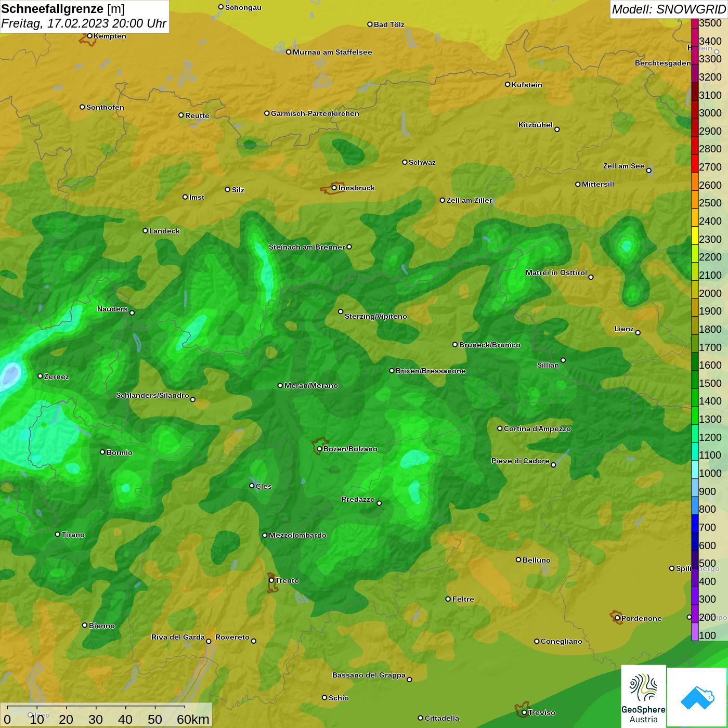
Task: Click the 'Mittersill' label
Action: (598, 184)
